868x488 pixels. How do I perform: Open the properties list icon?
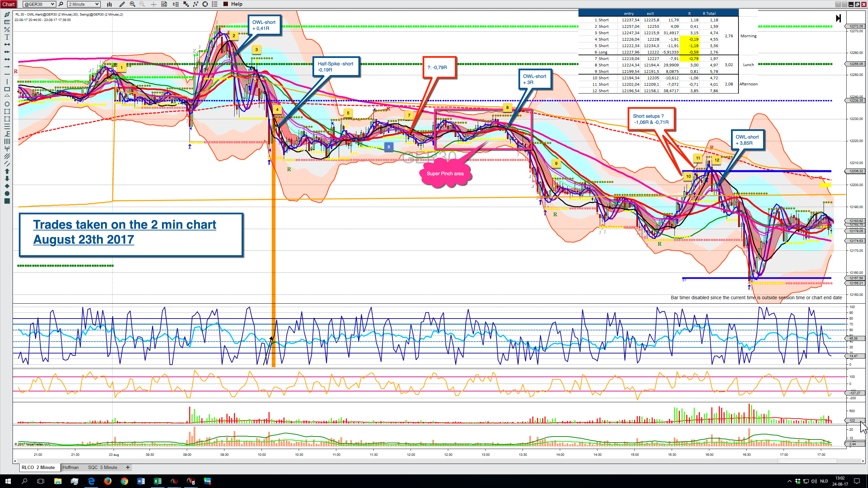215,4
